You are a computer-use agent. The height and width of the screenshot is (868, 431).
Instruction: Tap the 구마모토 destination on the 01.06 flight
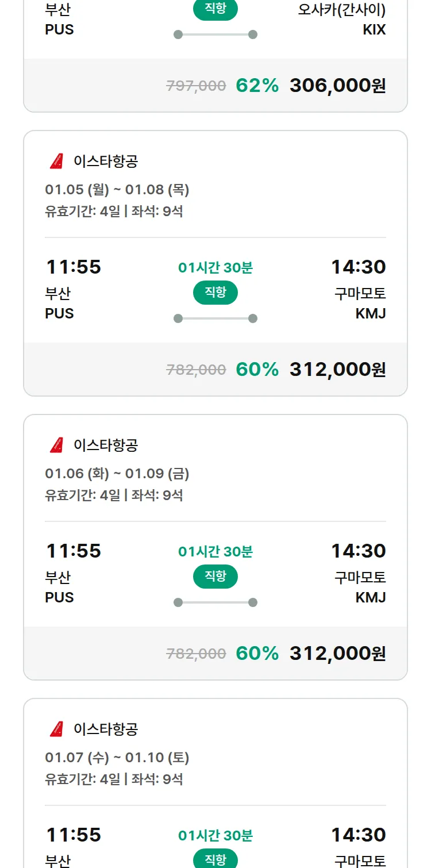tap(360, 577)
